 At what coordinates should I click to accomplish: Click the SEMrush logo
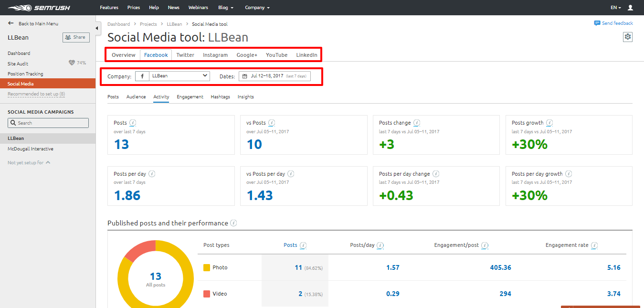click(33, 8)
